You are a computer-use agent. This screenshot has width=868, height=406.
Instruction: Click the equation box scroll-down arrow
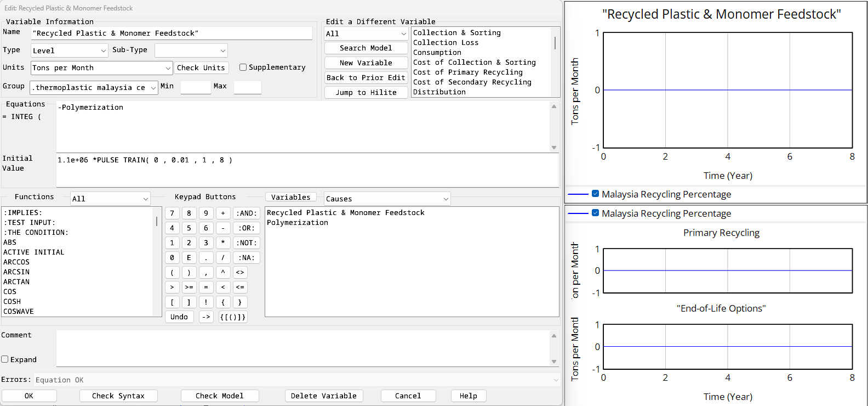[554, 148]
